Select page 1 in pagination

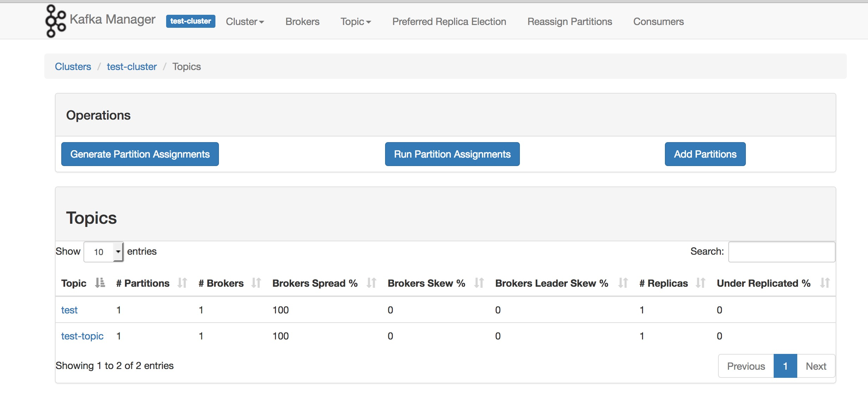tap(785, 366)
